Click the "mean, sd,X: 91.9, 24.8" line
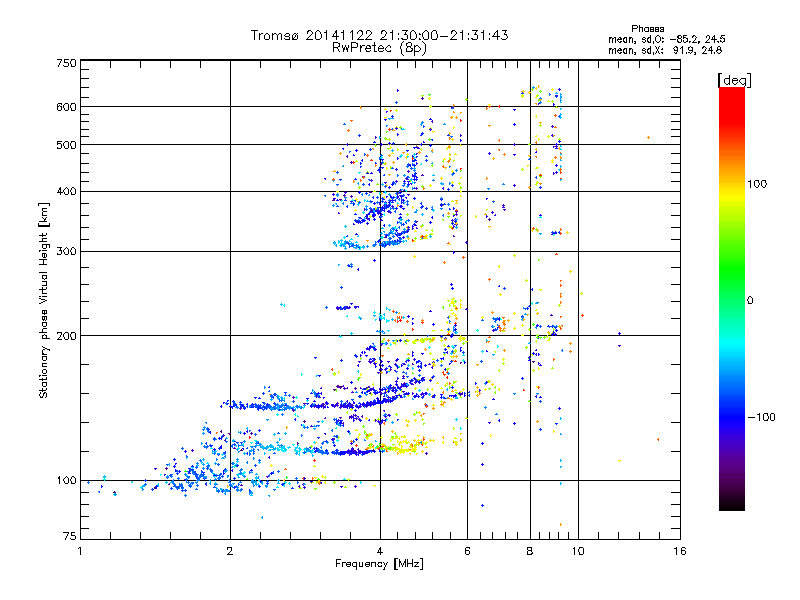Viewport: 800px width, 600px height. click(665, 50)
